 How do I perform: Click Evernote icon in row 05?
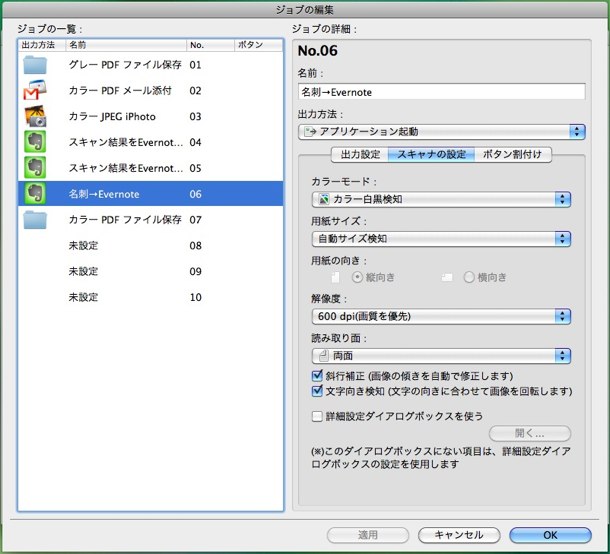click(35, 167)
